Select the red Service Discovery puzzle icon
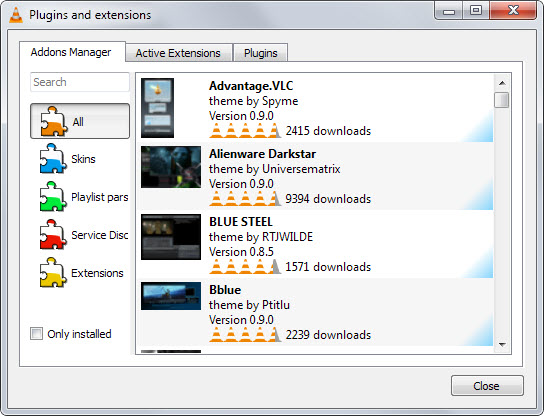The height and width of the screenshot is (416, 544). (x=53, y=235)
